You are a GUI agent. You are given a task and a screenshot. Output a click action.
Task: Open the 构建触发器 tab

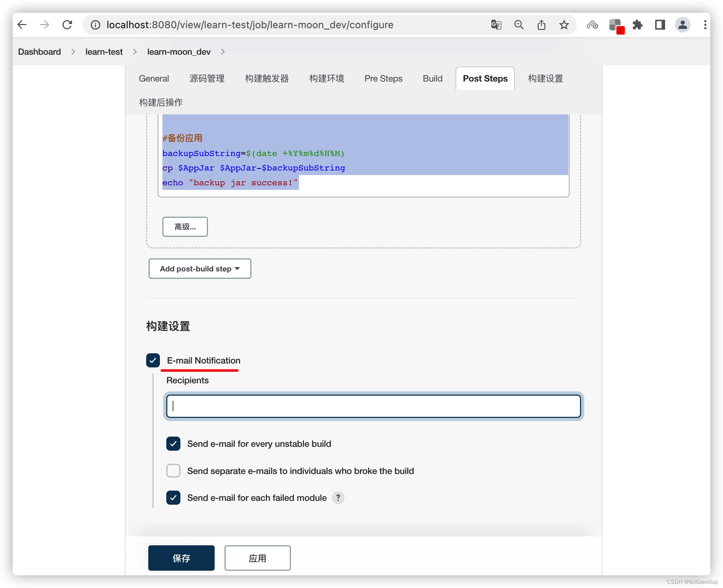[267, 78]
